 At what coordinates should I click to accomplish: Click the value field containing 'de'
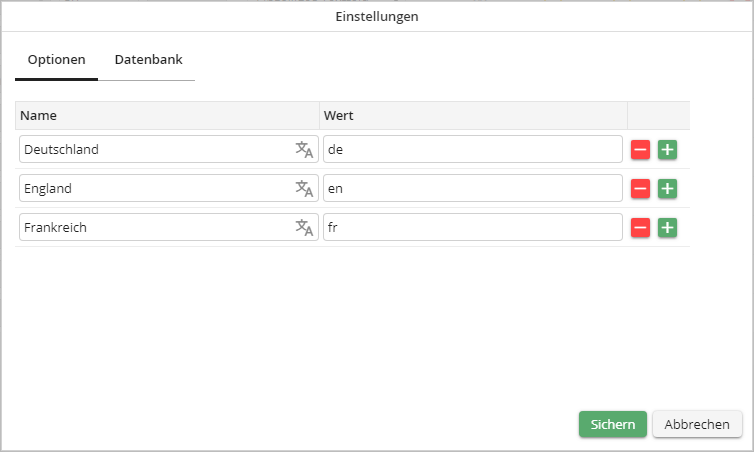pyautogui.click(x=472, y=150)
